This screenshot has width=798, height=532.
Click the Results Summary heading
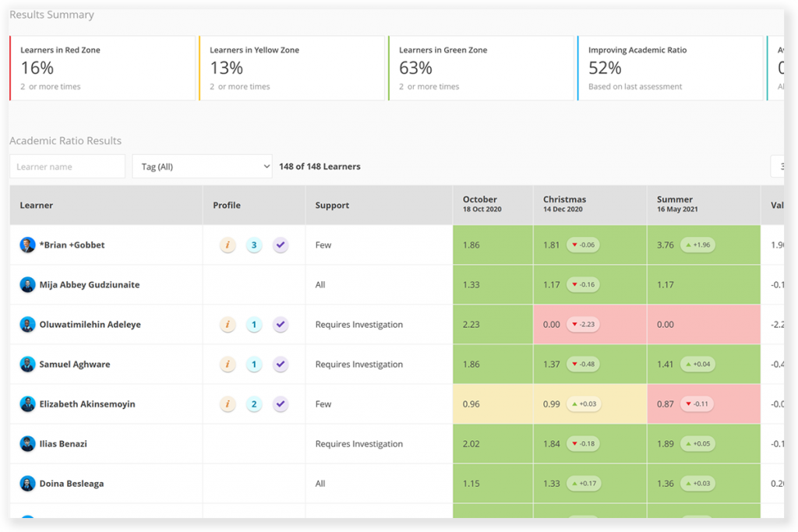(x=52, y=15)
